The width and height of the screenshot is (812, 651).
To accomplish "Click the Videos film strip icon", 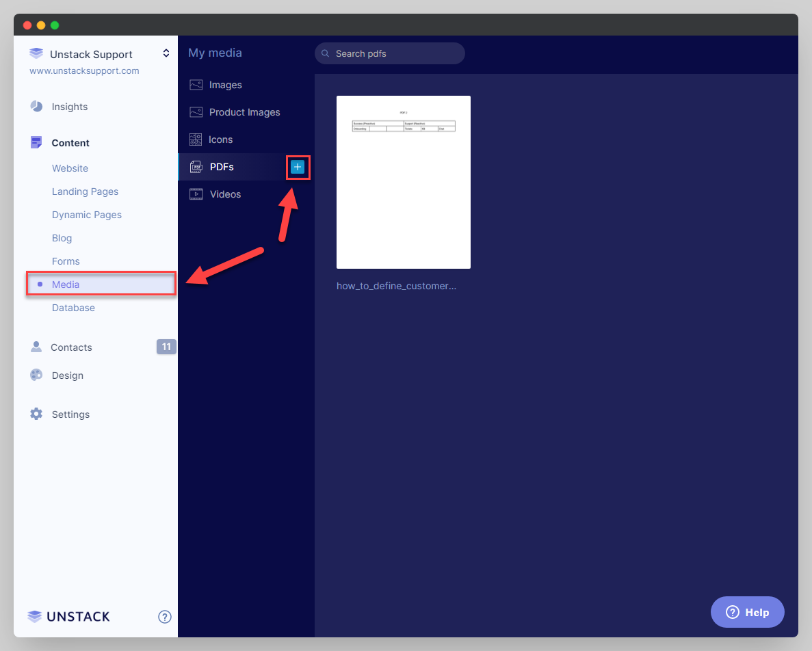I will click(196, 194).
